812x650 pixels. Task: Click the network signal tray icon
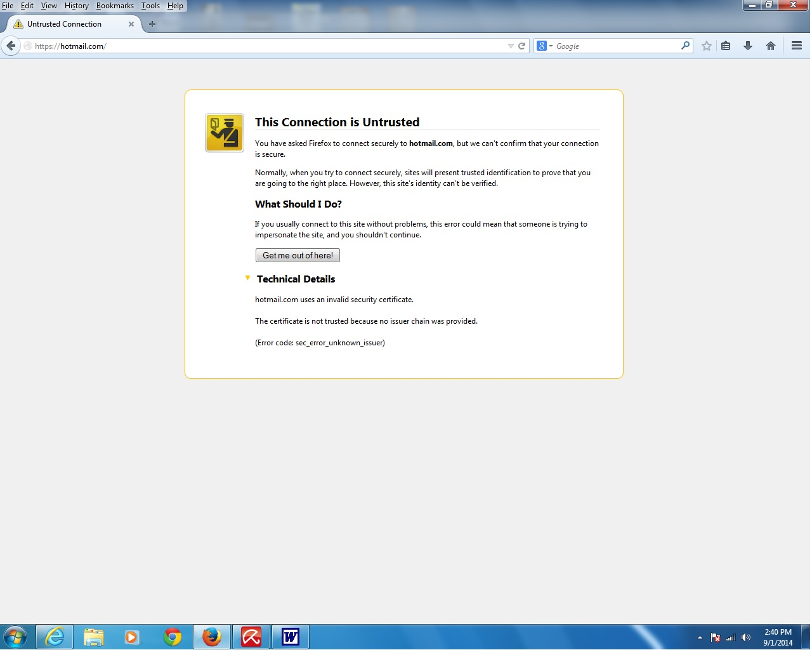731,637
